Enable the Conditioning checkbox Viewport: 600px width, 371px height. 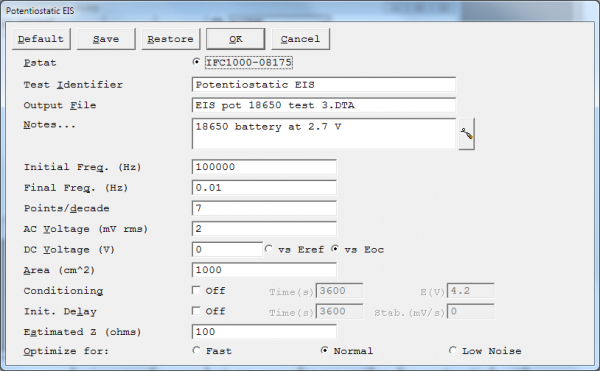[196, 290]
